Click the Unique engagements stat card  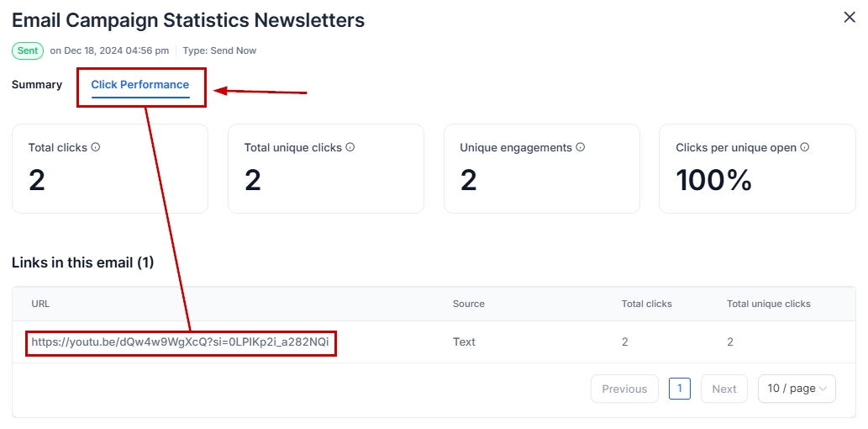click(x=542, y=168)
